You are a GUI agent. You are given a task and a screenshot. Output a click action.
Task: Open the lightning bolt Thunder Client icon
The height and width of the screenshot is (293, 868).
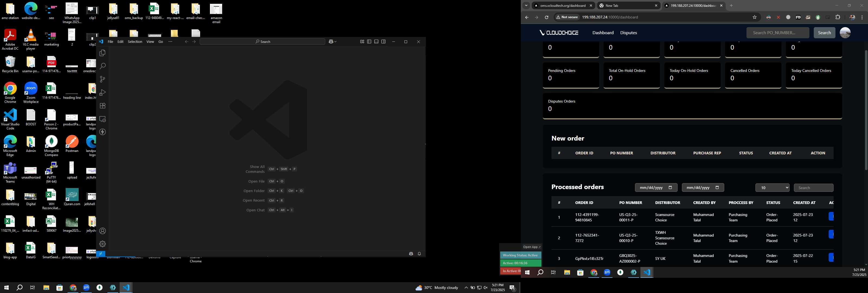pos(103,132)
